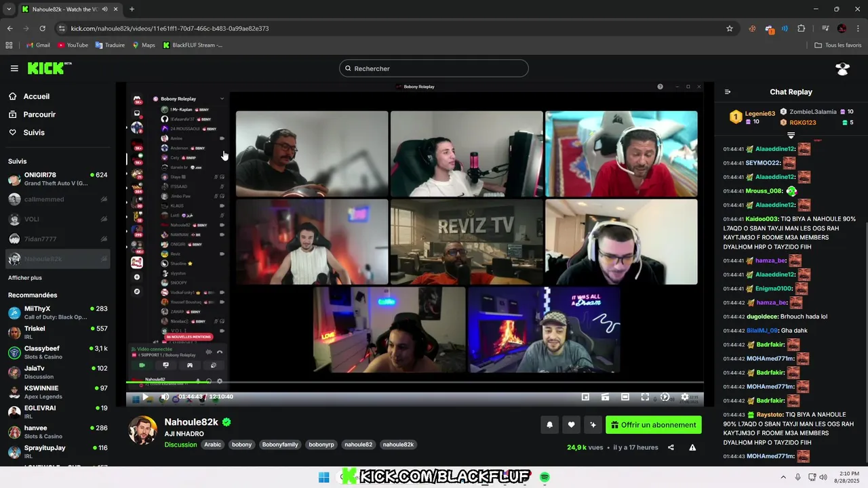Click Kaidoo003 username in chat
The image size is (868, 488).
tap(762, 219)
